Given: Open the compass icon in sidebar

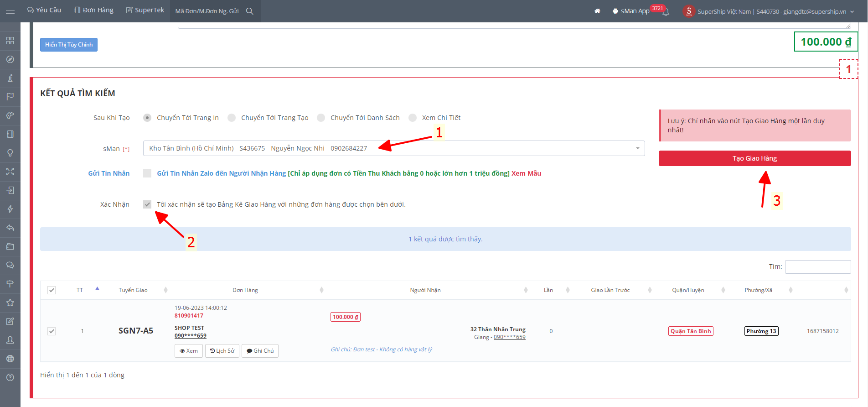Looking at the screenshot, I should 10,59.
